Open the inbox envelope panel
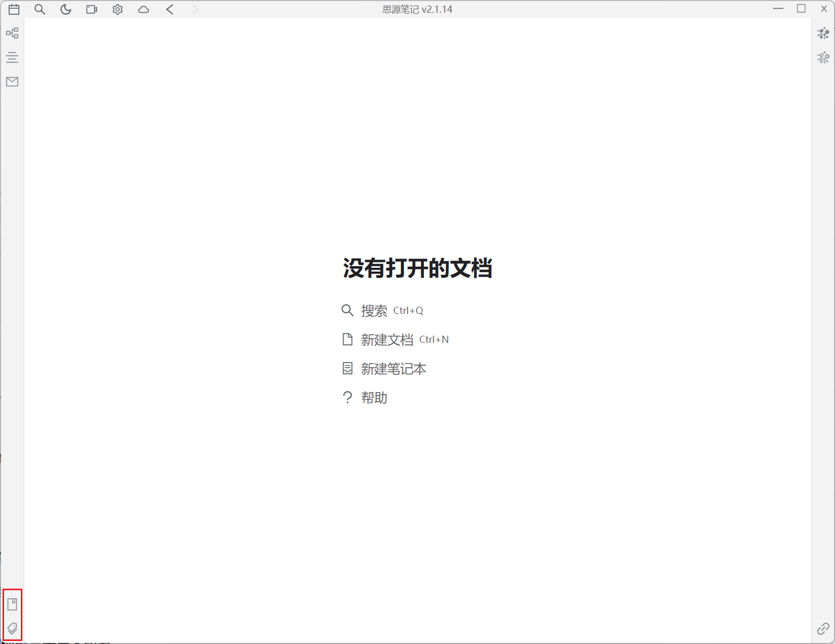 click(x=12, y=82)
